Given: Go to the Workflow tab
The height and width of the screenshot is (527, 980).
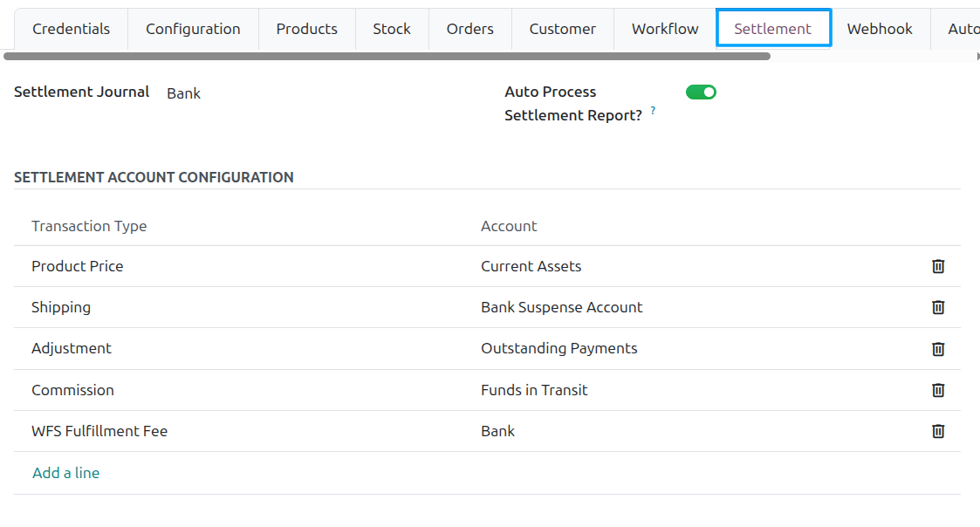Looking at the screenshot, I should [665, 29].
